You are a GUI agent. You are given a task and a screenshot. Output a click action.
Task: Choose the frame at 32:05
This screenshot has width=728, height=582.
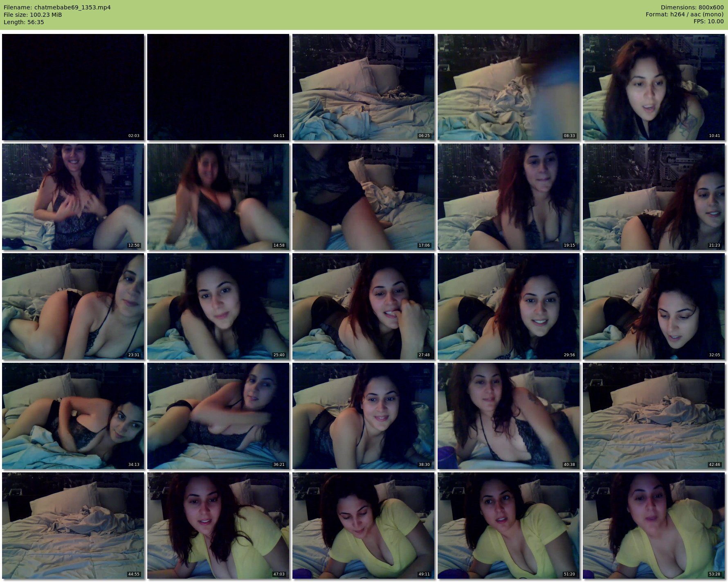tap(654, 306)
